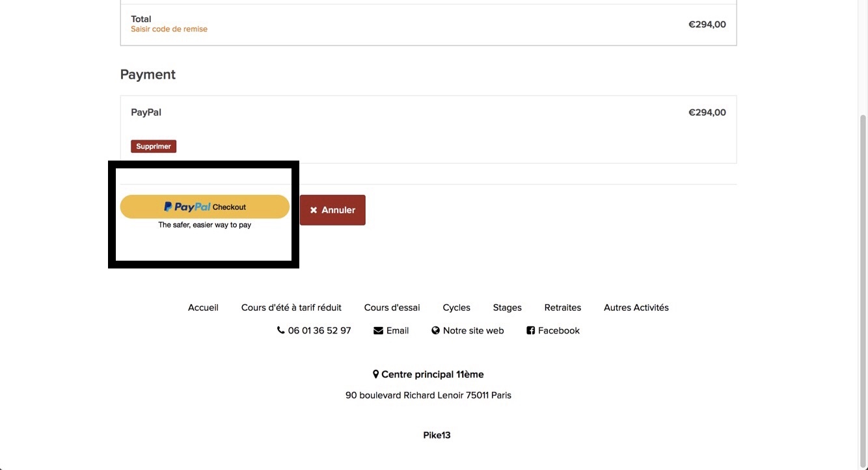Select the PayPal €294,00 amount

(x=707, y=112)
